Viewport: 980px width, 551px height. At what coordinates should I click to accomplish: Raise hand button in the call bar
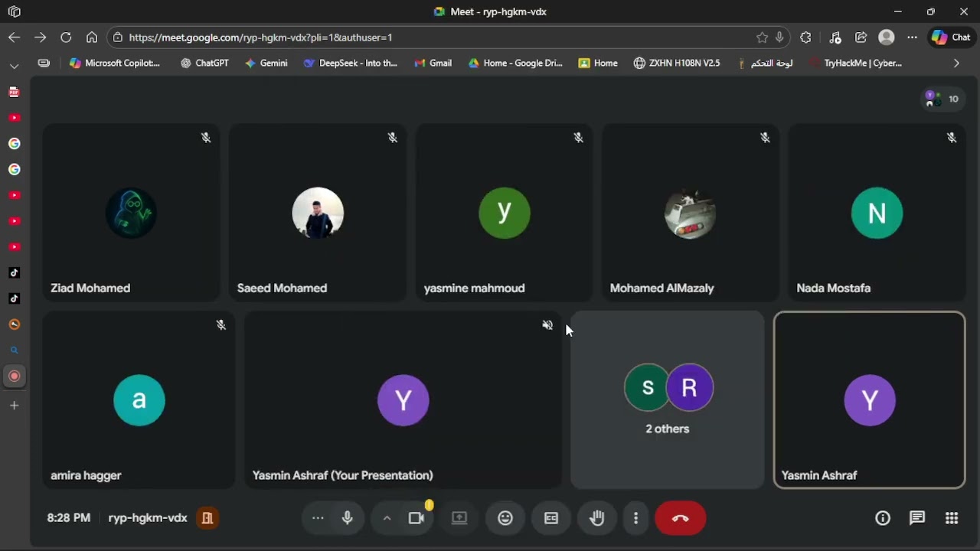point(597,518)
